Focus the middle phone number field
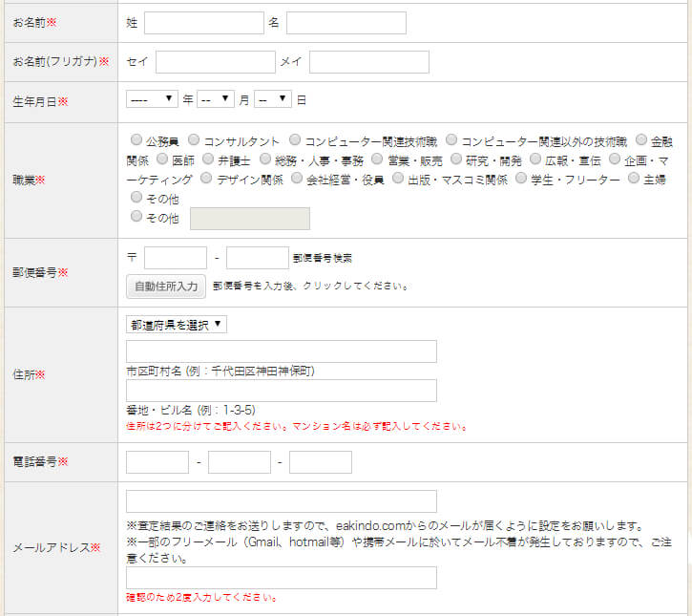692x616 pixels. tap(240, 462)
